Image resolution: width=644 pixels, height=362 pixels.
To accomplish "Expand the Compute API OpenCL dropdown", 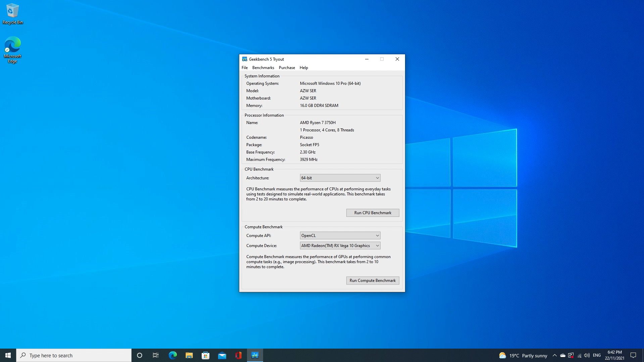I will (x=340, y=236).
